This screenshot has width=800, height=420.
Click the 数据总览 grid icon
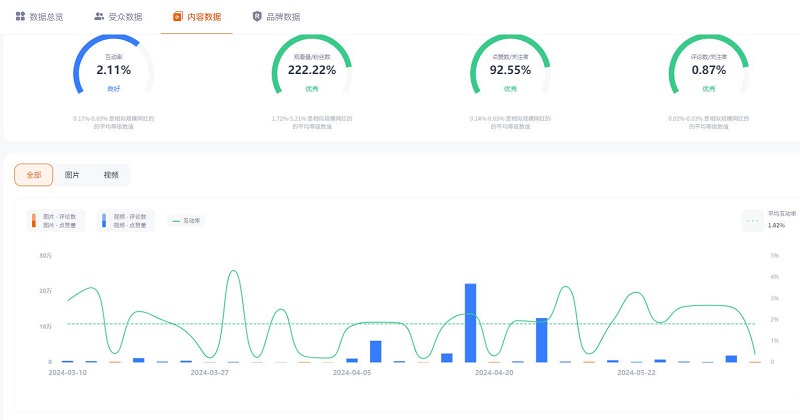pos(20,17)
